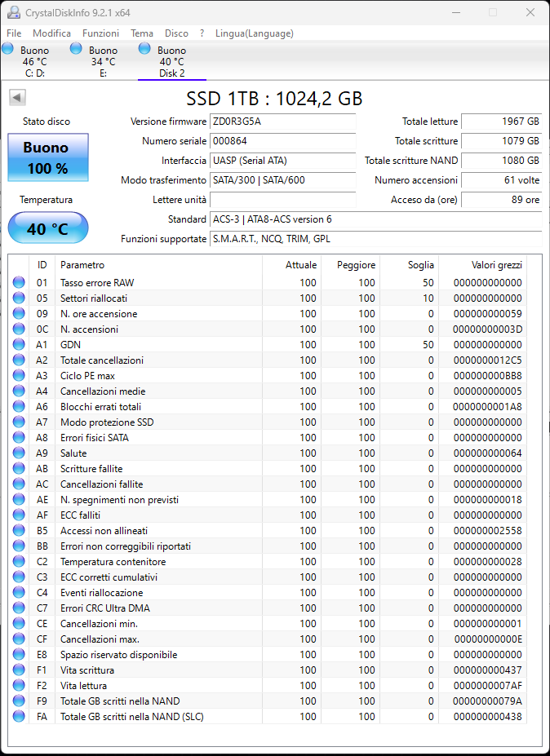Click status icon of Vita scrittura row
Screen dimensions: 550x756
19,670
